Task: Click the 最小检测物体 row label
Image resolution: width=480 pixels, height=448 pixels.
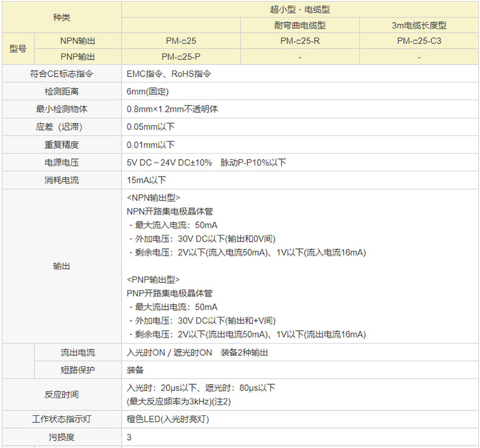Action: (61, 109)
